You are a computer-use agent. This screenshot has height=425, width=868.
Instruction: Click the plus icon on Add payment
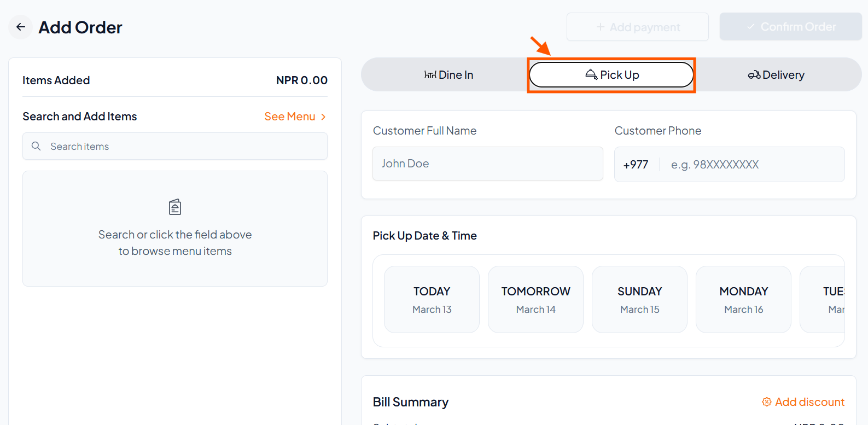coord(601,27)
